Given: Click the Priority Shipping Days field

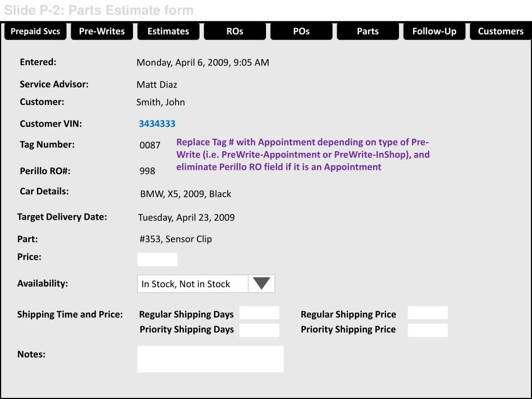Looking at the screenshot, I should pyautogui.click(x=259, y=330).
